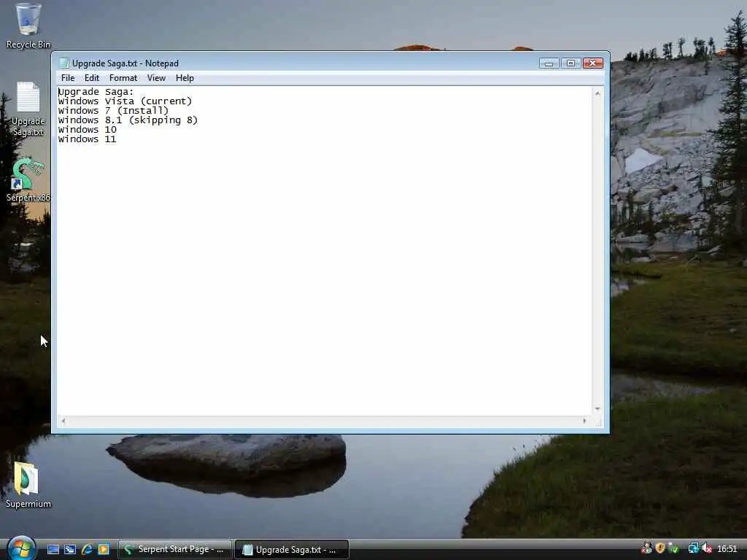The height and width of the screenshot is (560, 747).
Task: Click the vertical scrollbar up arrow
Action: (x=597, y=94)
